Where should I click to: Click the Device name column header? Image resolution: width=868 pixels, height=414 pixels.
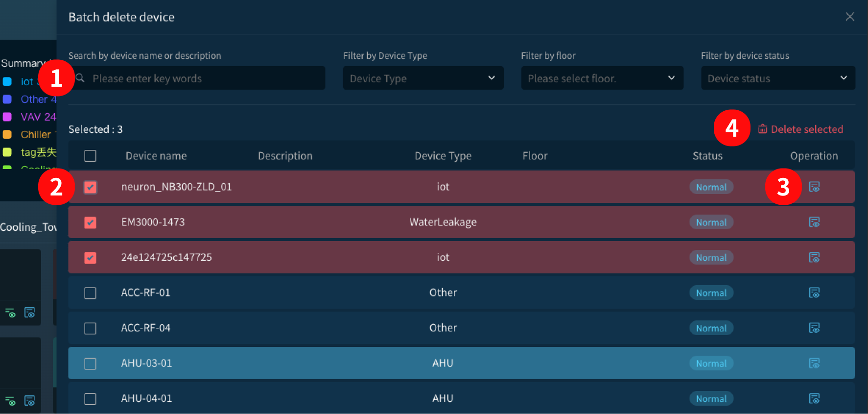coord(156,156)
